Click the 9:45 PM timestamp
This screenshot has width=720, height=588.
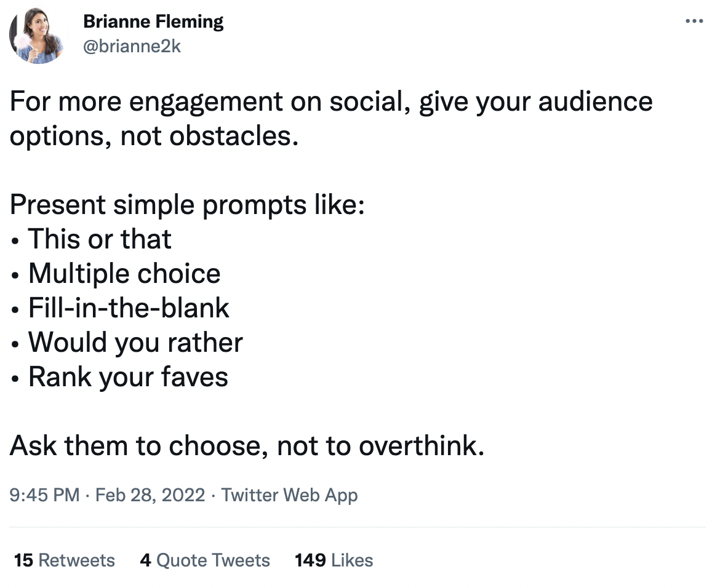(x=44, y=495)
